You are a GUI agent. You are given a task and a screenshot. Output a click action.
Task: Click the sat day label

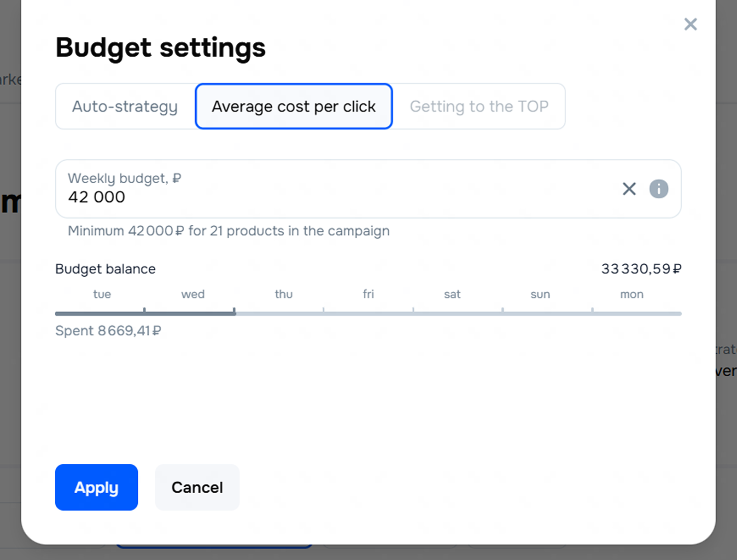coord(452,294)
